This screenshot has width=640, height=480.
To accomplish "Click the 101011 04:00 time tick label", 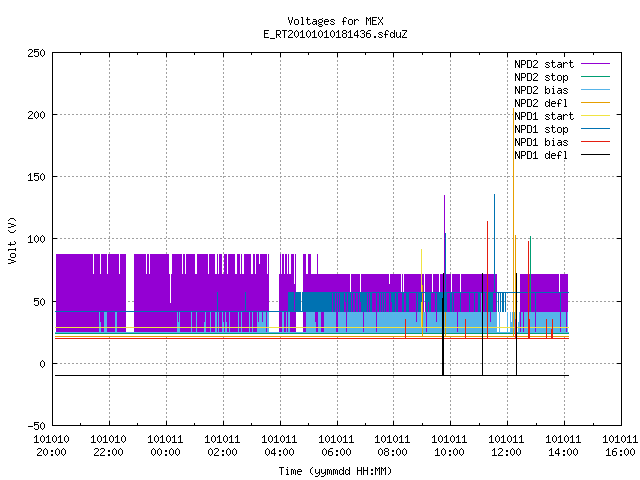I will (x=279, y=446).
